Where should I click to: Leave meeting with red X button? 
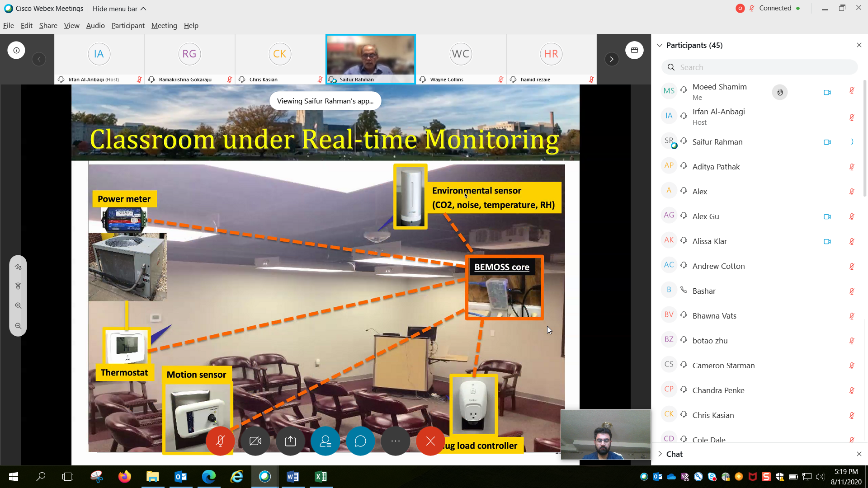pos(430,441)
